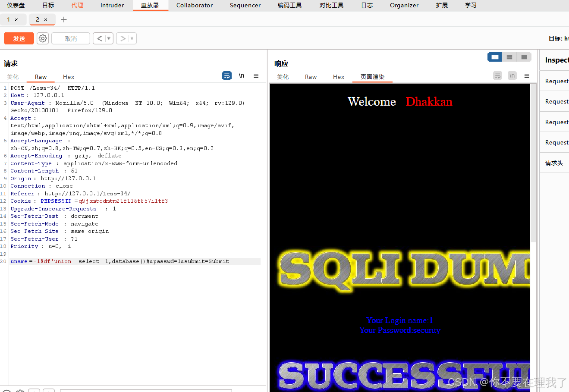
Task: Close Repeater tab 1
Action: (x=16, y=20)
